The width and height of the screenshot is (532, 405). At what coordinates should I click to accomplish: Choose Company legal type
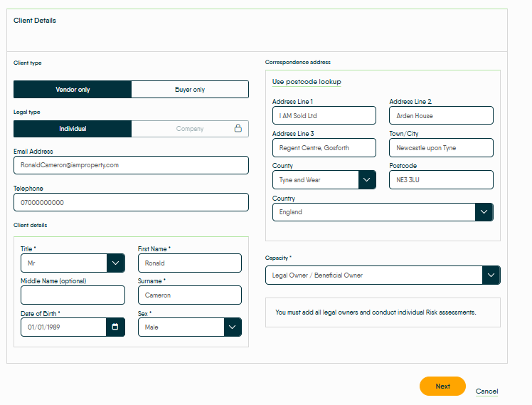190,129
